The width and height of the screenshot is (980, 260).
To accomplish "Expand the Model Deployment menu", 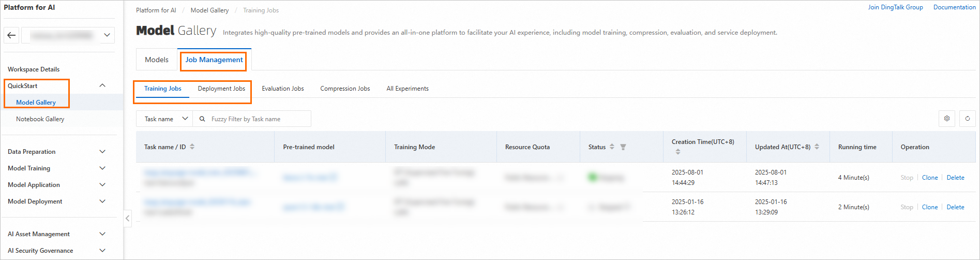I will tap(102, 201).
